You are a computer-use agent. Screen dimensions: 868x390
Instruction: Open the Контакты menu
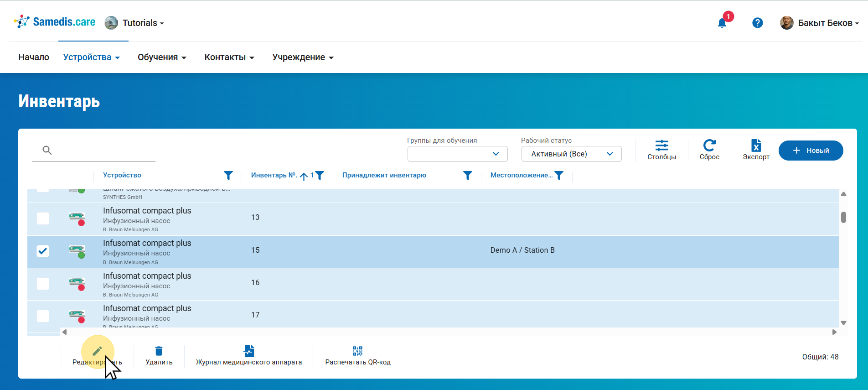[x=229, y=57]
